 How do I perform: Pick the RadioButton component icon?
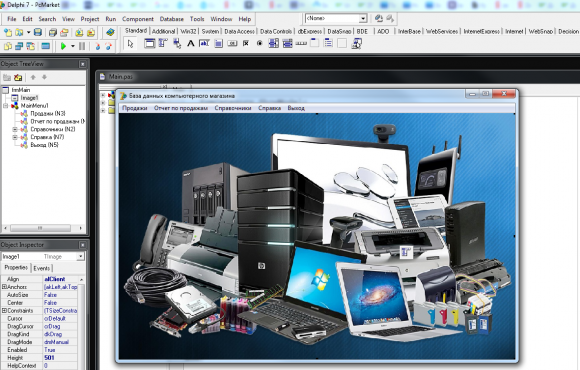(x=260, y=44)
